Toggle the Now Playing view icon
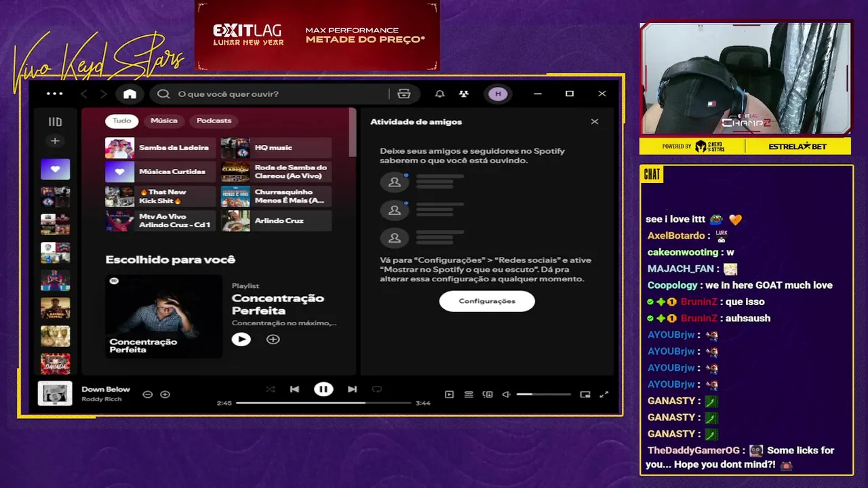The image size is (868, 488). (449, 394)
